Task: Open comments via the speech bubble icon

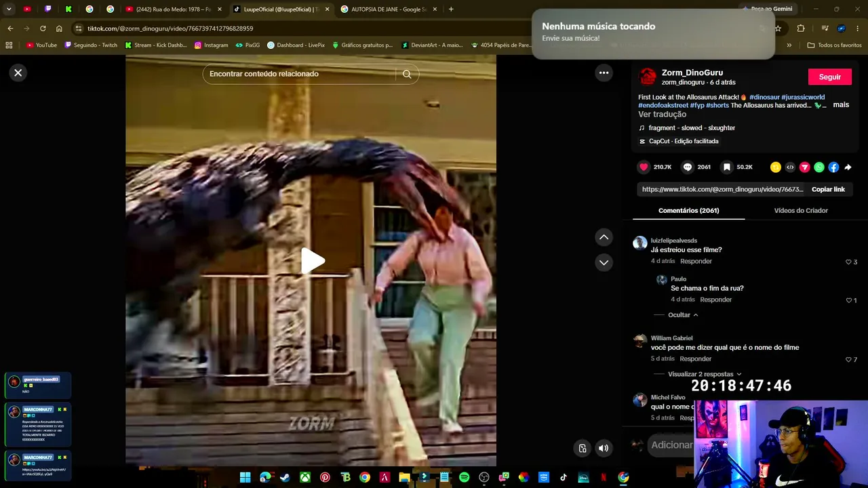Action: 688,167
